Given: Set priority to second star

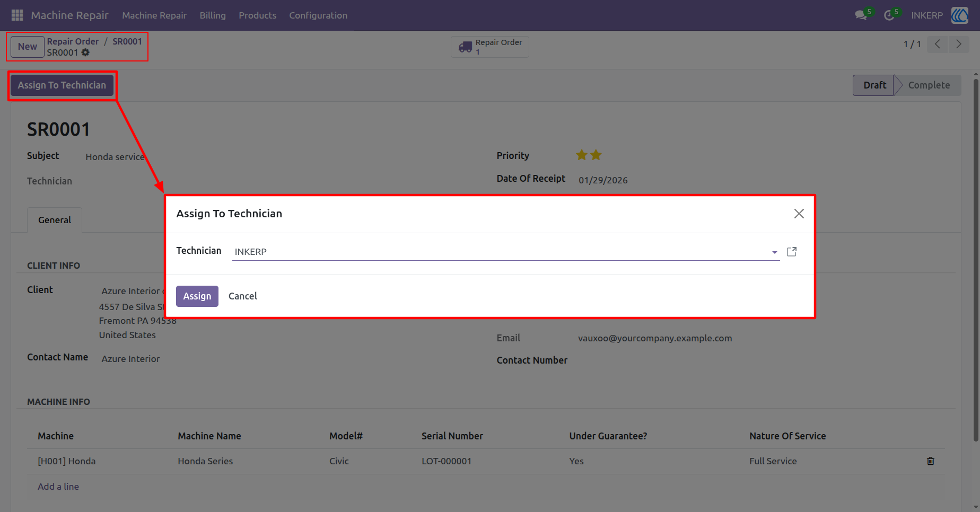Looking at the screenshot, I should [596, 155].
